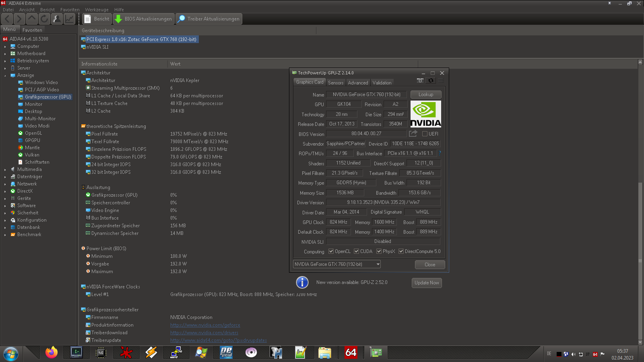This screenshot has width=644, height=362.
Task: Open the yellow file explorer taskbar icon
Action: pos(324,353)
